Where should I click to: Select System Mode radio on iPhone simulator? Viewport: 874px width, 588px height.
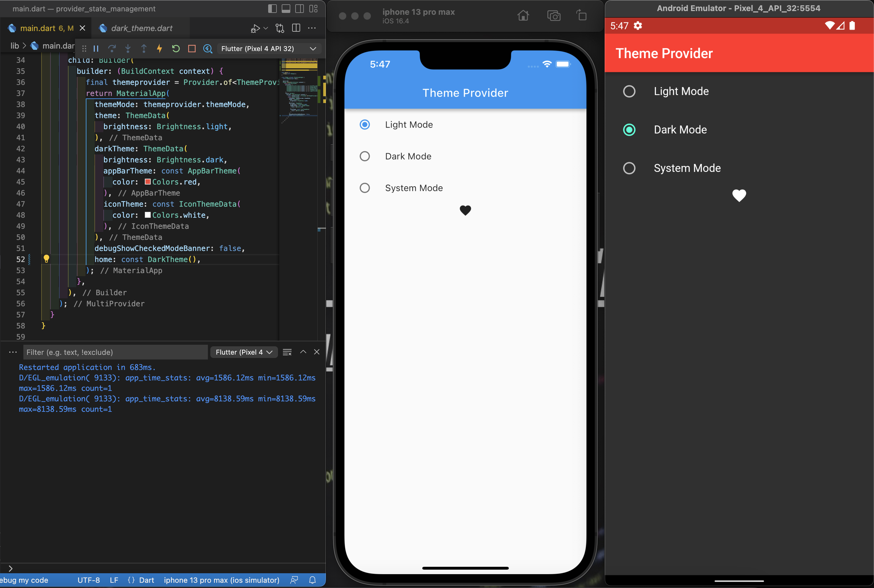(x=364, y=188)
